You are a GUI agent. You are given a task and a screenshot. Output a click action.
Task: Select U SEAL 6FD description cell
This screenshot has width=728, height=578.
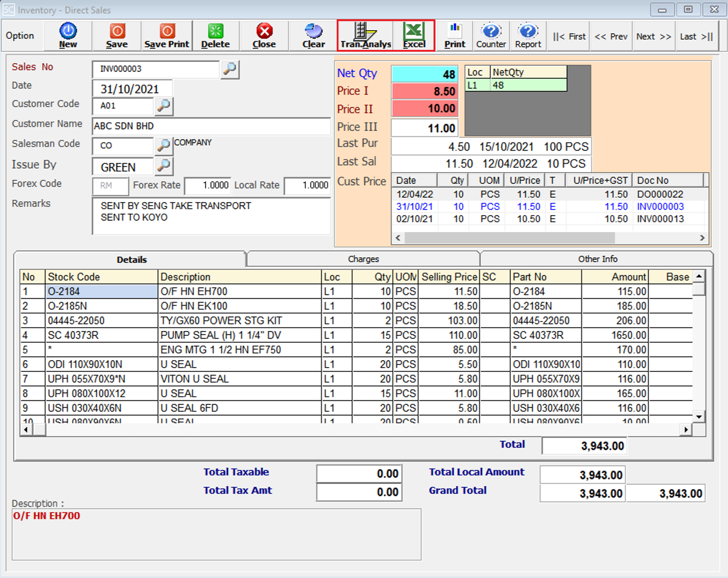[x=240, y=408]
